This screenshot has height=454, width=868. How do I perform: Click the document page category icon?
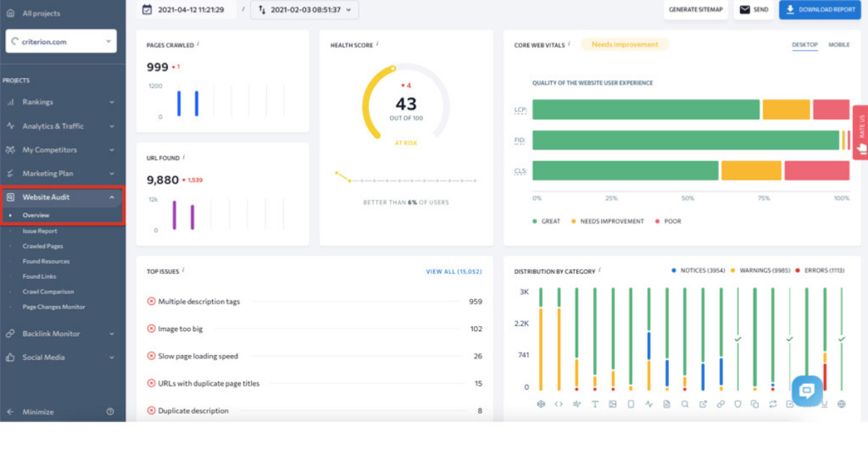point(666,404)
